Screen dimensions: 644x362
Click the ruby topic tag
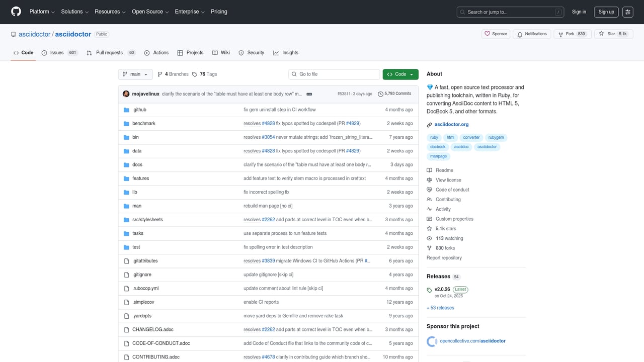(434, 137)
